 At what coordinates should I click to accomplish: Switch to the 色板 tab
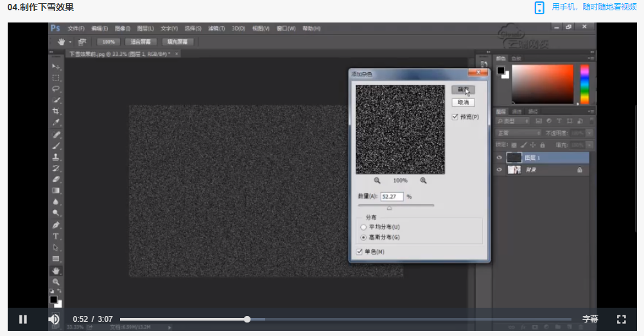click(516, 58)
